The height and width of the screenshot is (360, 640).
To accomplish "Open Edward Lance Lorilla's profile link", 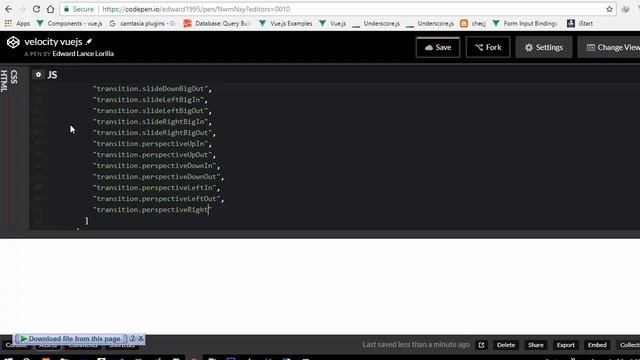I will click(83, 54).
